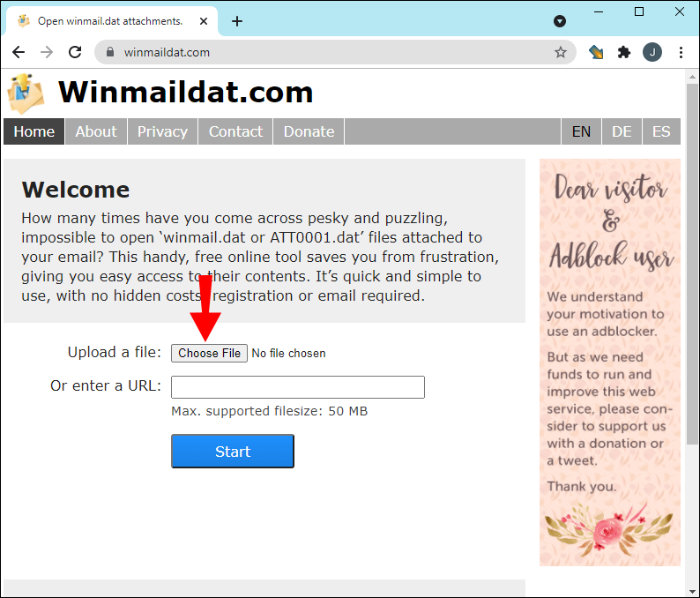View site info via padlock icon
Viewport: 700px width, 598px height.
pos(110,52)
